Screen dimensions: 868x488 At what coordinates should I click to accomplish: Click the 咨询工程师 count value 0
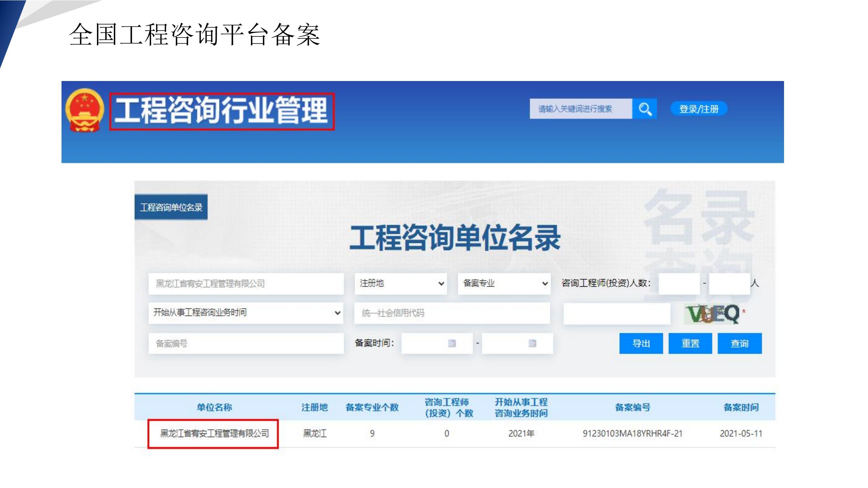pyautogui.click(x=447, y=433)
